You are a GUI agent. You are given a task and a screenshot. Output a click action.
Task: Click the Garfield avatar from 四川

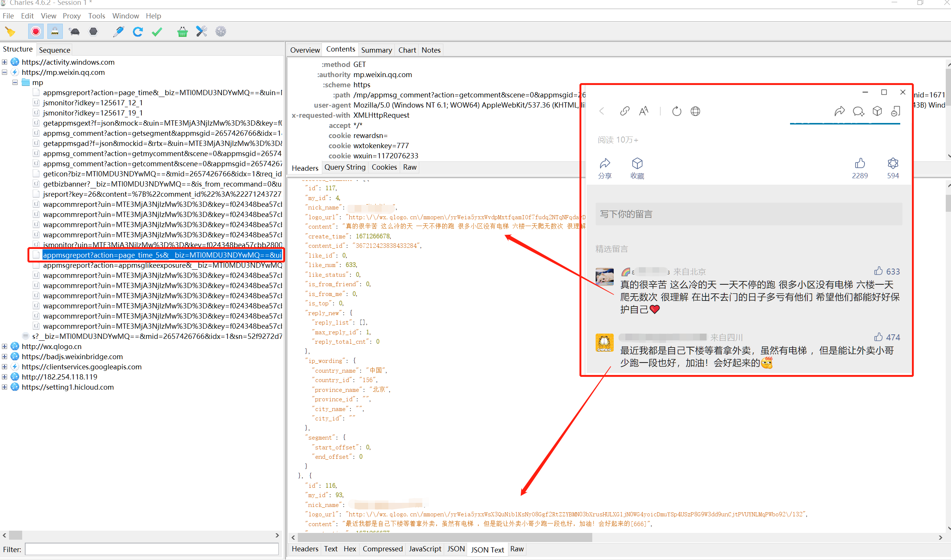click(x=605, y=343)
